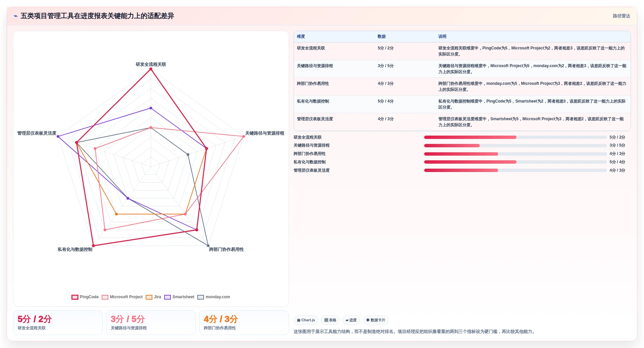The image size is (644, 348).
Task: Click the blue icon before the page title
Action: [x=16, y=16]
